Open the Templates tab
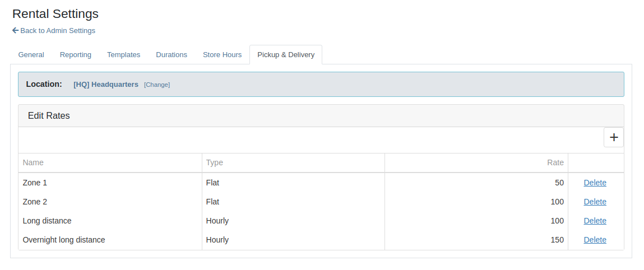Viewport: 644px width, 270px height. 124,54
